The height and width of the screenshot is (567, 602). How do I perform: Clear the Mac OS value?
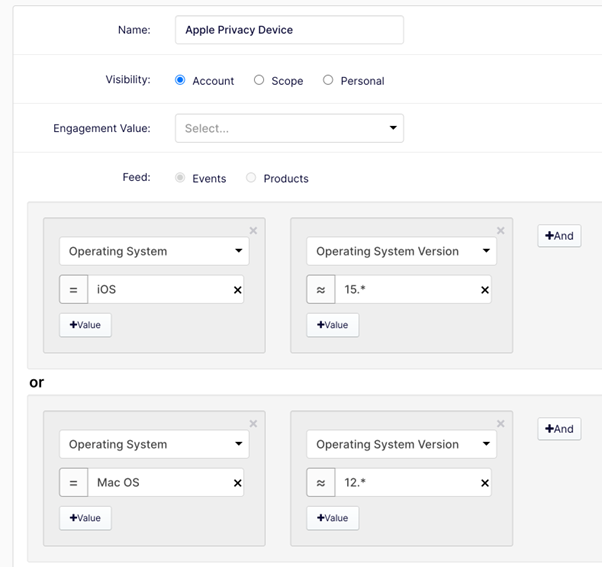pos(238,483)
